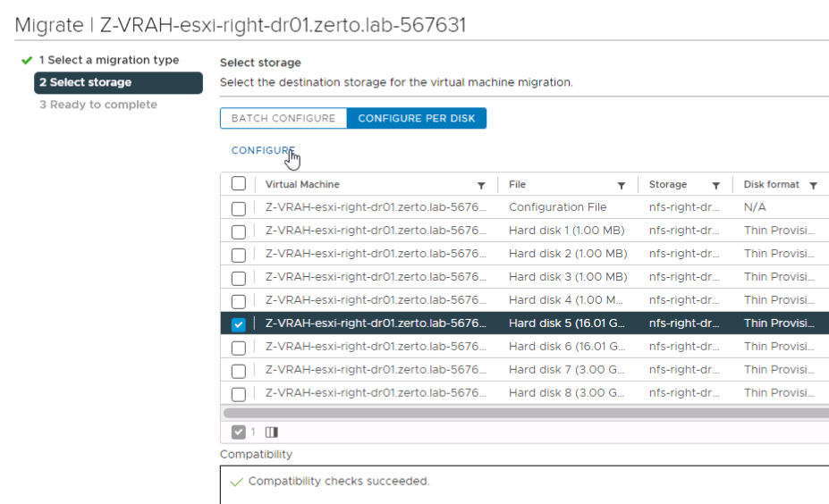Click the Hard disk 7 row
Viewport: 829px width, 504px height.
pyautogui.click(x=567, y=370)
